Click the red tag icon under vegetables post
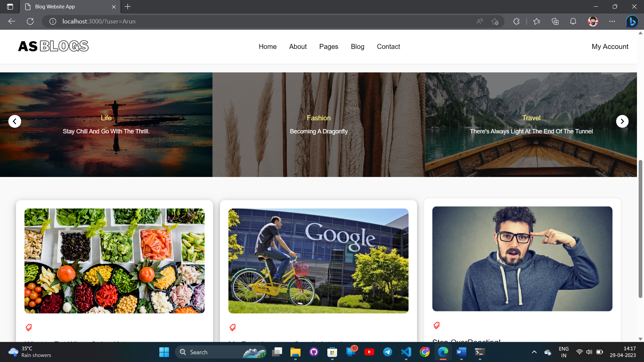 click(x=29, y=327)
